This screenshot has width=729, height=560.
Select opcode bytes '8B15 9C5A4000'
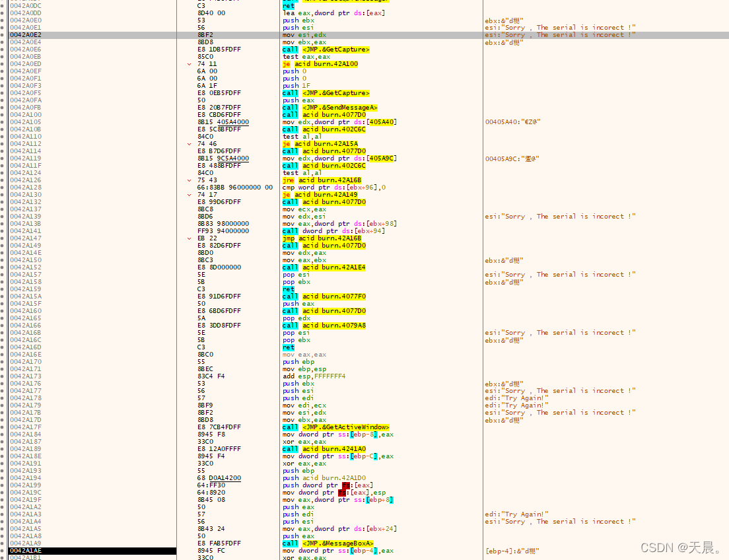(223, 158)
